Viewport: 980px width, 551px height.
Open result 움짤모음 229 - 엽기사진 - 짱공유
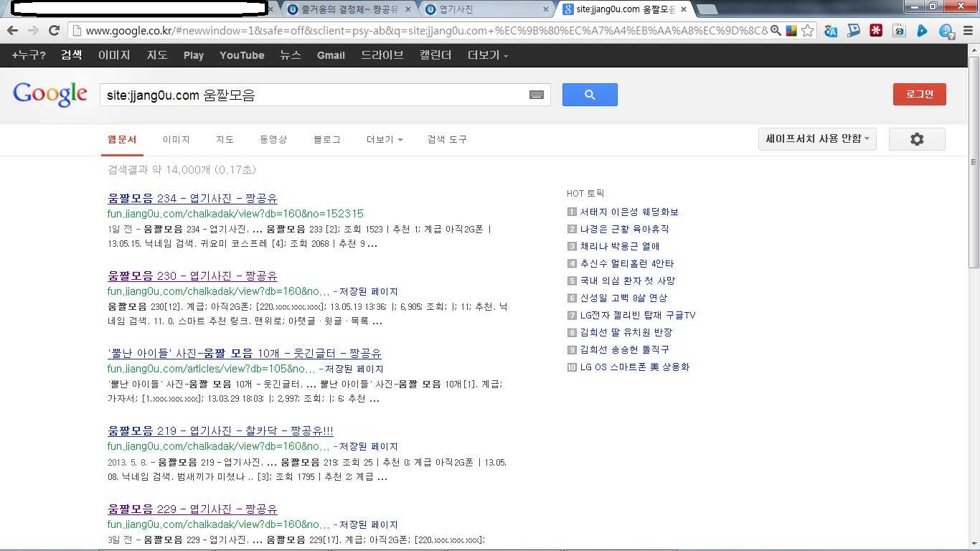click(x=192, y=509)
